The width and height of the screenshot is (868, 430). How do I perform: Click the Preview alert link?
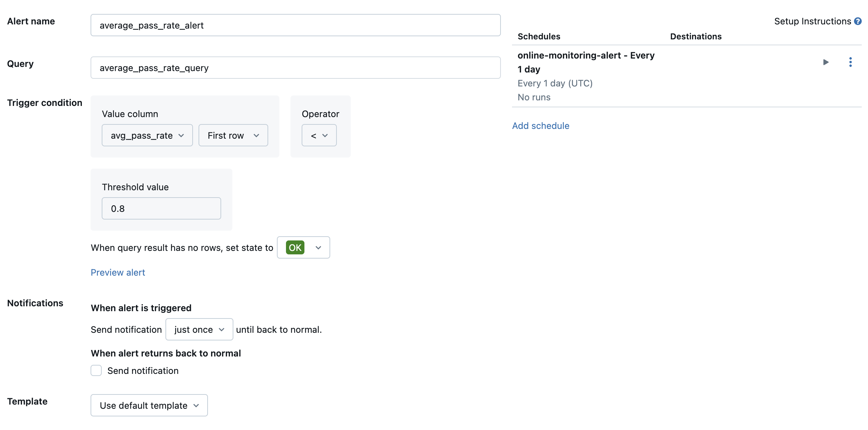tap(118, 272)
